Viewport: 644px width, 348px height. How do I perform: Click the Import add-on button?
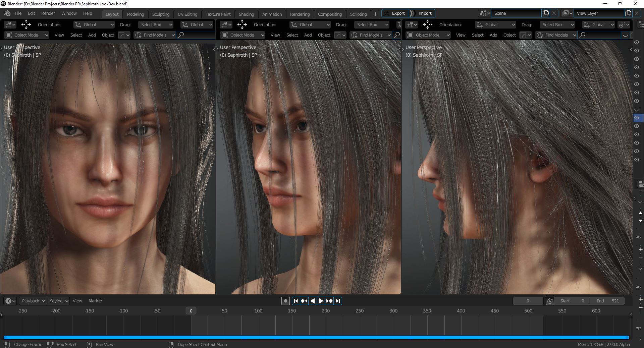422,13
